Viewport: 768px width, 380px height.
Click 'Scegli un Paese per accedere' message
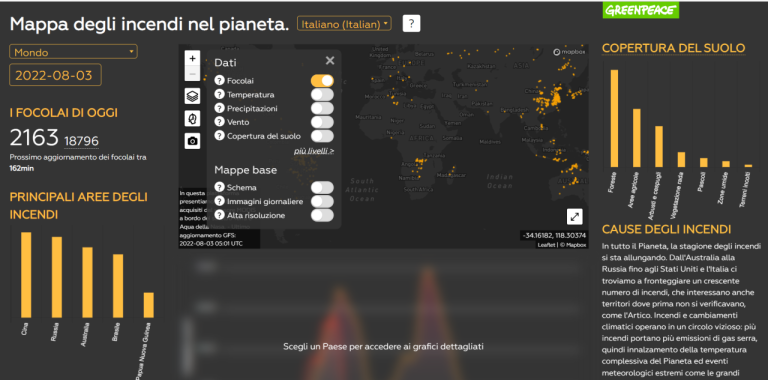tap(383, 347)
